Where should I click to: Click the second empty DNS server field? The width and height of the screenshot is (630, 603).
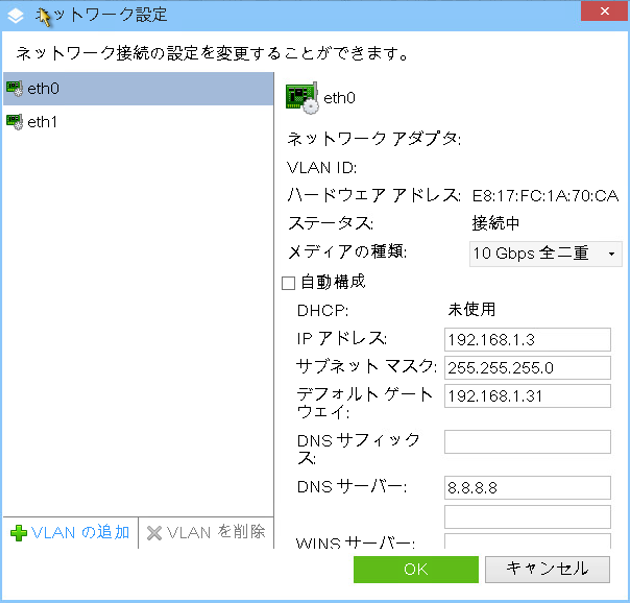(527, 517)
